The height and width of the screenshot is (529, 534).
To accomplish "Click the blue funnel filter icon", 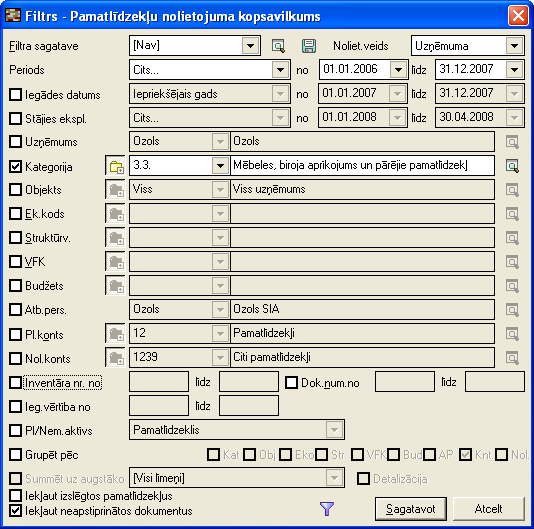I will click(x=327, y=509).
